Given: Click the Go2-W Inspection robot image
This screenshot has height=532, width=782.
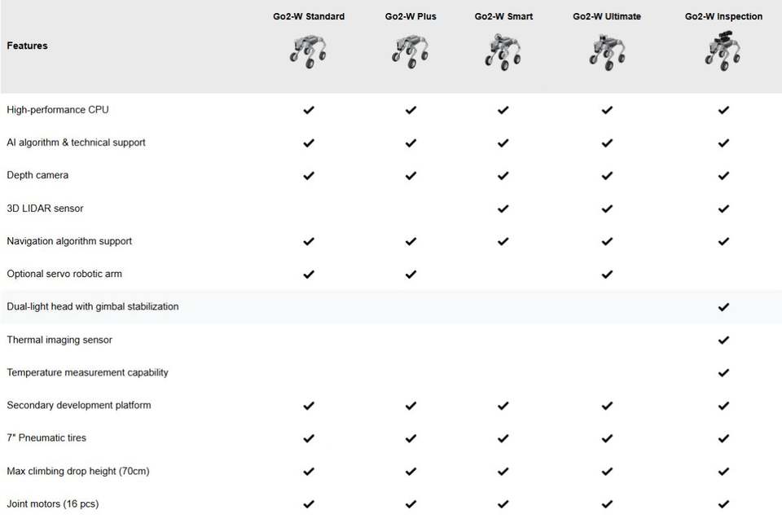Looking at the screenshot, I should (723, 51).
